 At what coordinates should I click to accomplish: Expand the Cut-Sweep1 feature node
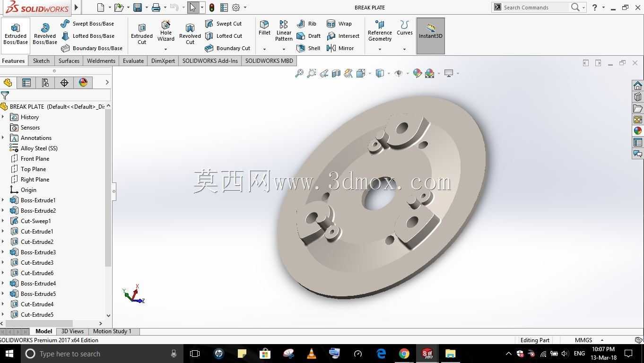(3, 221)
